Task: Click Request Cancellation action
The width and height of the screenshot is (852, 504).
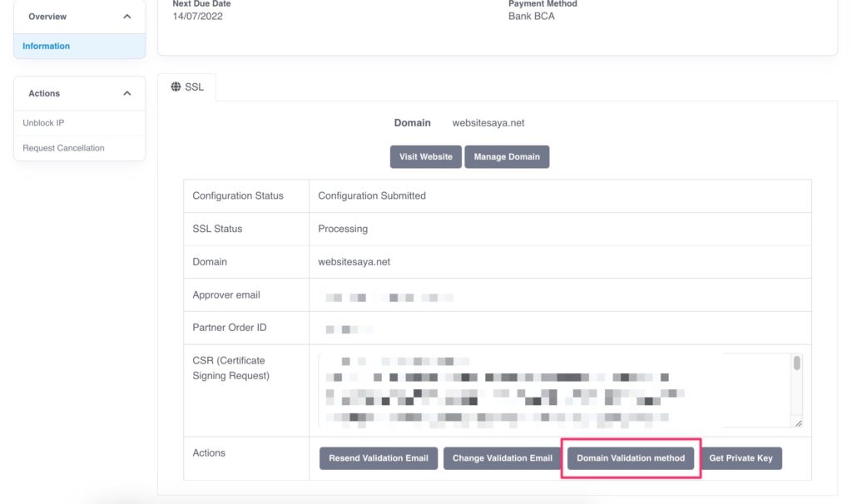Action: 63,146
